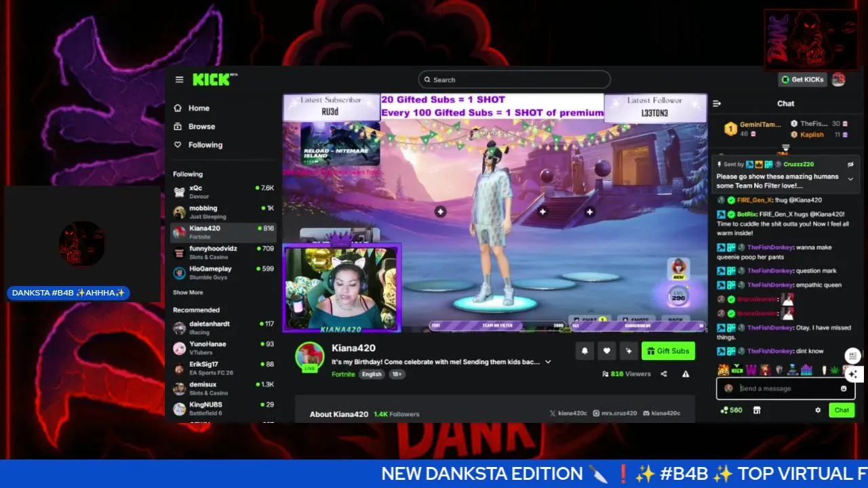Select the Kiana420 channel in the sidebar

click(223, 232)
